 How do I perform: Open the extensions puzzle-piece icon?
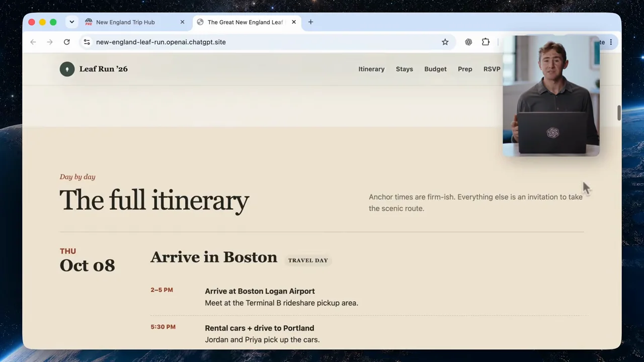(486, 42)
